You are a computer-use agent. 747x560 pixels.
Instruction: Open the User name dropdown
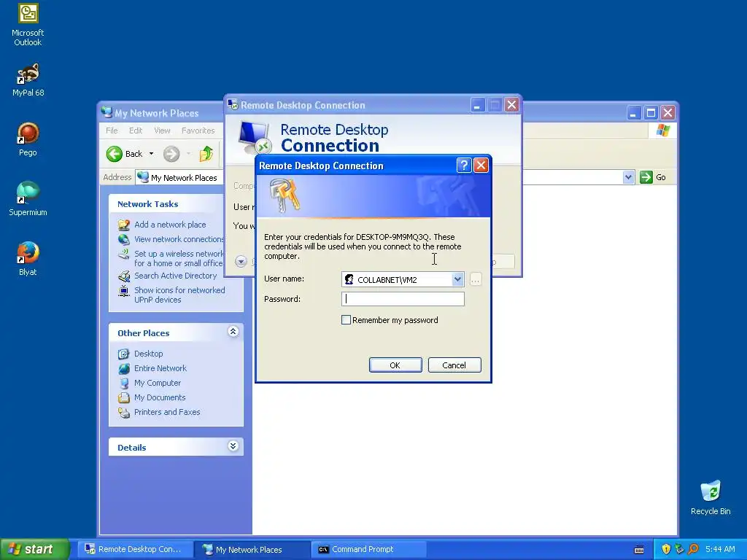click(x=457, y=279)
